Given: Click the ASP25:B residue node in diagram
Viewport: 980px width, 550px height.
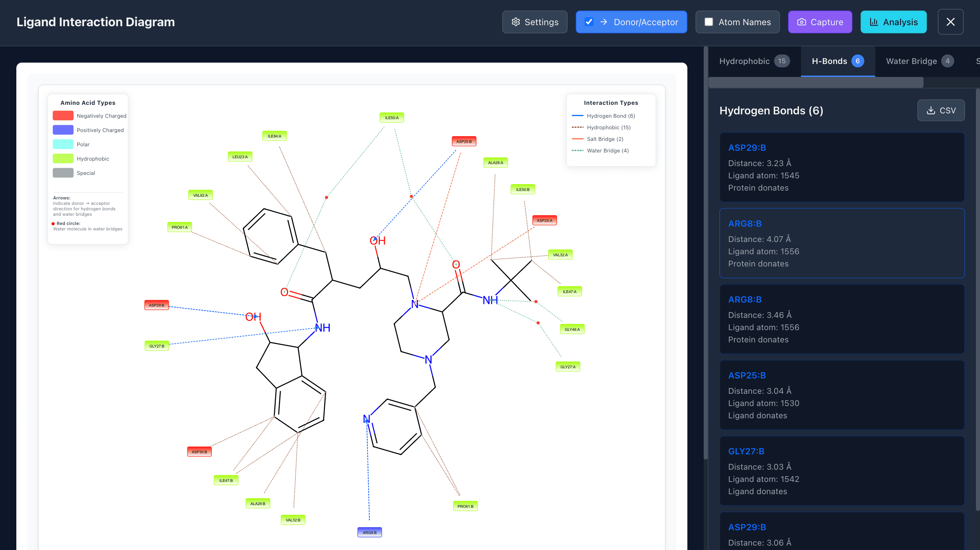Looking at the screenshot, I should tap(463, 141).
